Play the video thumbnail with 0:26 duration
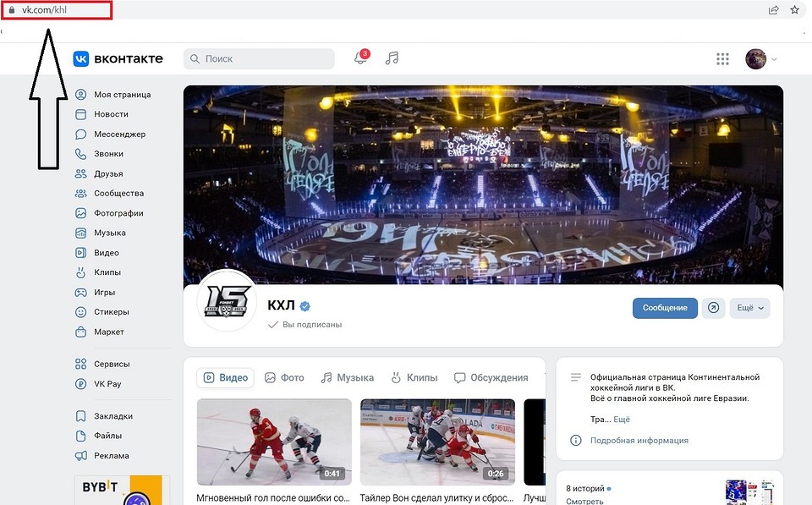The image size is (812, 505). pos(437,442)
